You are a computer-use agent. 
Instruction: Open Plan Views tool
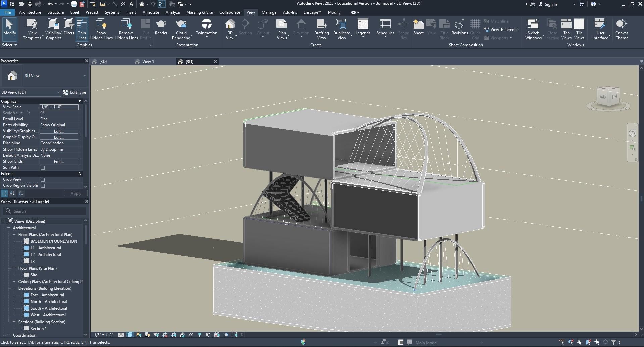tap(282, 29)
